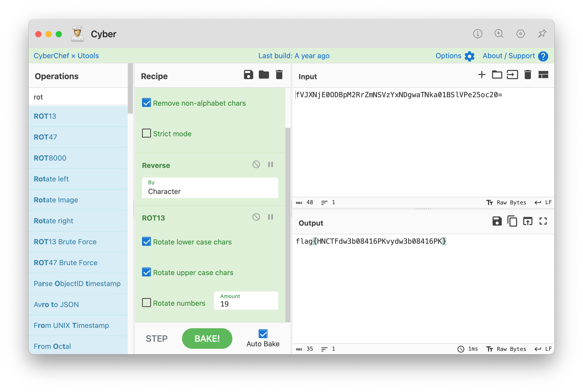Enable Strict mode checkbox
This screenshot has height=392, width=583.
tap(146, 133)
